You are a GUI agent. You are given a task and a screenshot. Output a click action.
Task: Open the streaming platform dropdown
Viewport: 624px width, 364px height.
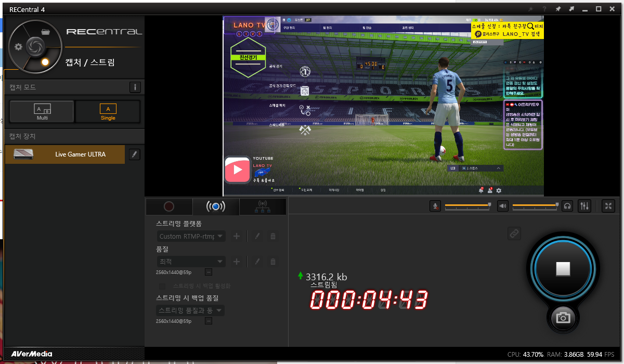tap(191, 236)
